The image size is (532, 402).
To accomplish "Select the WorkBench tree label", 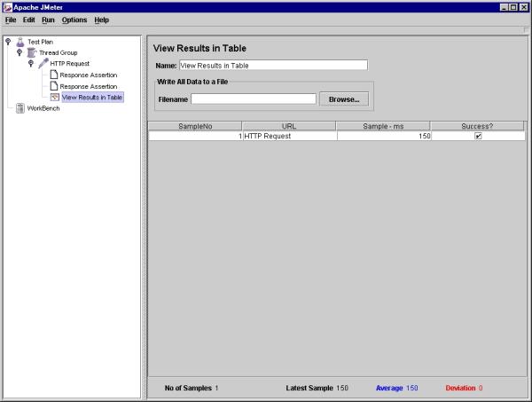I will pos(43,108).
